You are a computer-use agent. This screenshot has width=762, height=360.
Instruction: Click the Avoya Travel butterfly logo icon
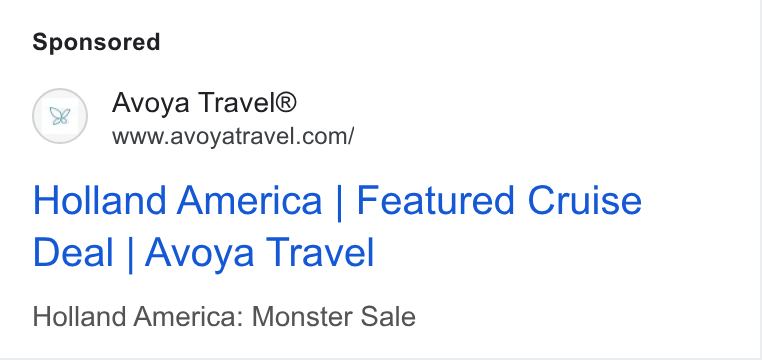tap(60, 116)
